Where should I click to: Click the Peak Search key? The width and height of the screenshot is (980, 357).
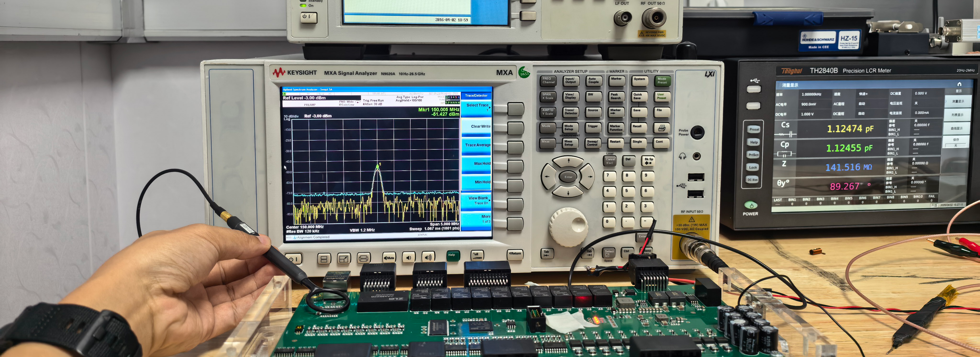pos(616,97)
